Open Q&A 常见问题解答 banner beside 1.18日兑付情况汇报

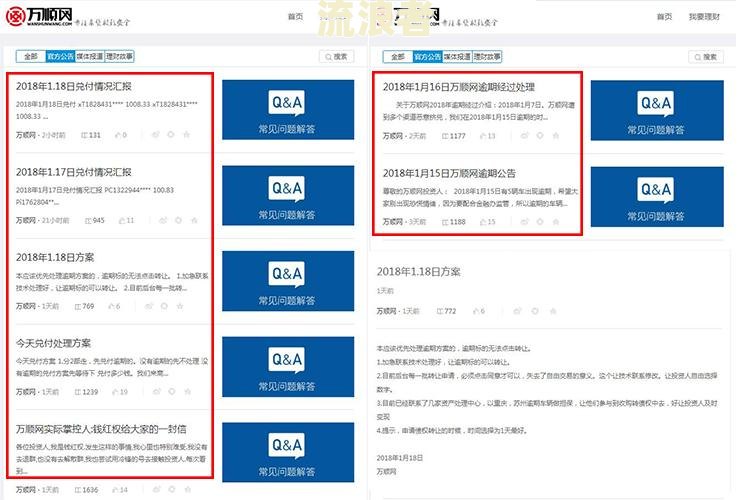point(288,110)
